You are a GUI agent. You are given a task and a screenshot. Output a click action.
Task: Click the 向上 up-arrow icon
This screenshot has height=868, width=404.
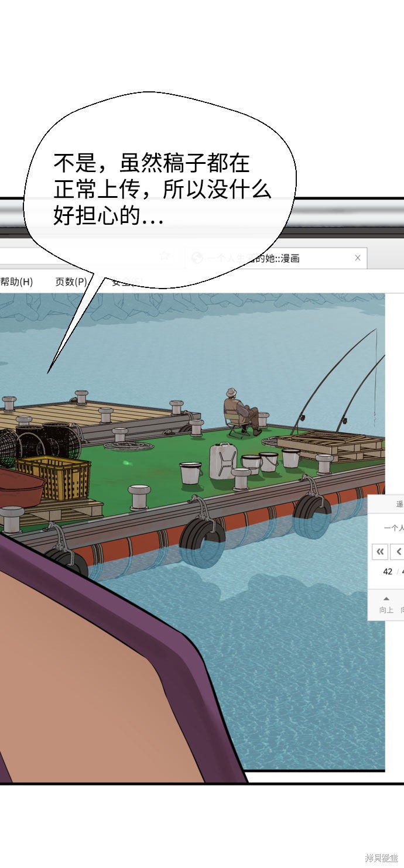(386, 599)
